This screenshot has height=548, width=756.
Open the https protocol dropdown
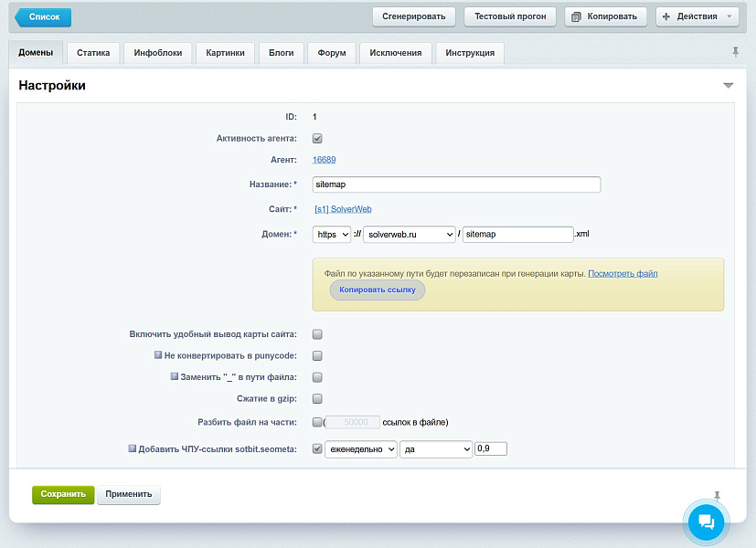pyautogui.click(x=332, y=235)
